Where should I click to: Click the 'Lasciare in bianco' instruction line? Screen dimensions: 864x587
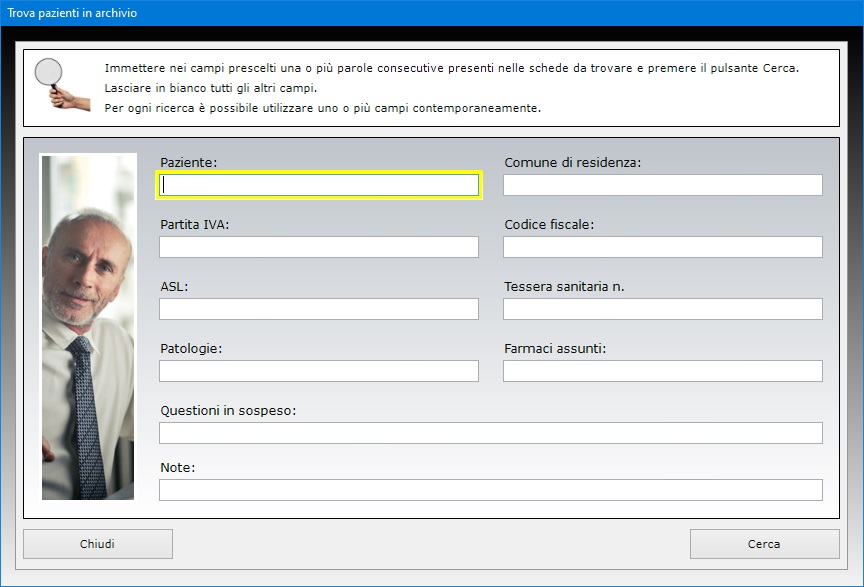tap(211, 88)
